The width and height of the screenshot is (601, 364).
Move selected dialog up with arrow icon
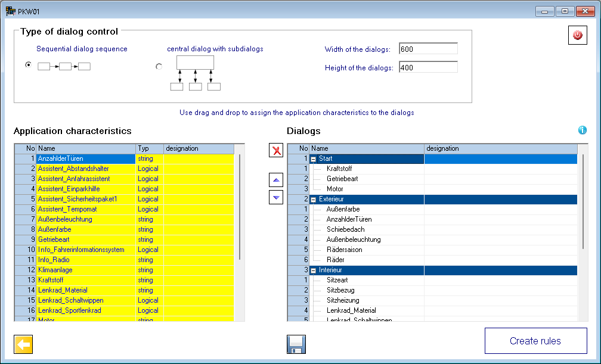276,180
